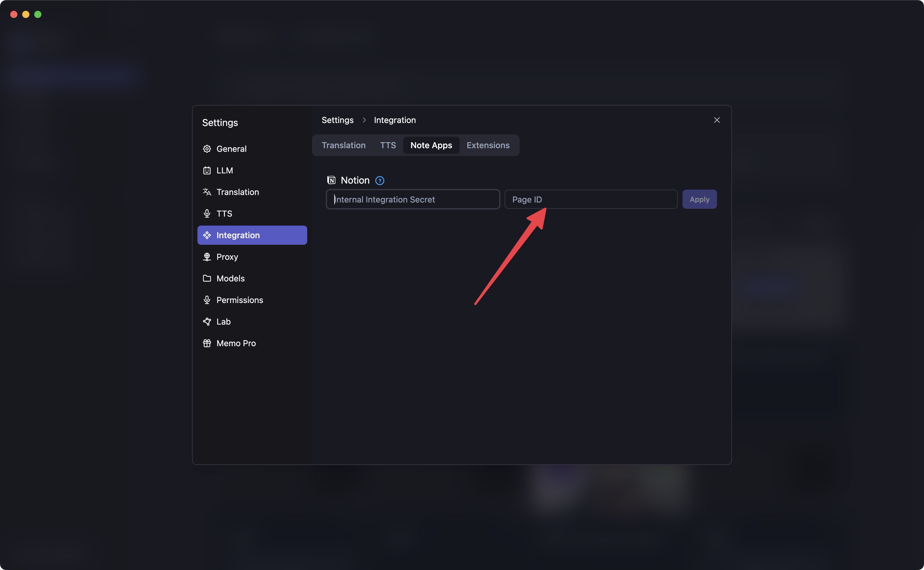Open LLM settings
924x570 pixels.
[252, 170]
